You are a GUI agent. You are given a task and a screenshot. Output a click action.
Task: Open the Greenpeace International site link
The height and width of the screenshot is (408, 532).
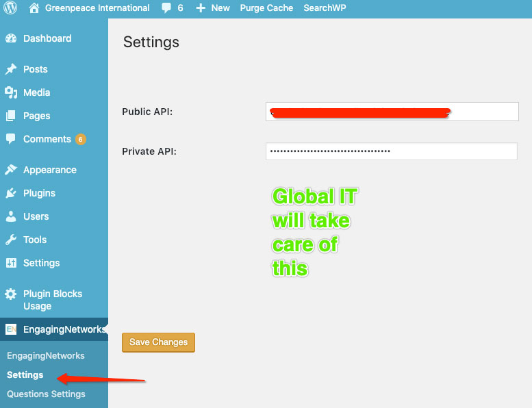point(97,8)
